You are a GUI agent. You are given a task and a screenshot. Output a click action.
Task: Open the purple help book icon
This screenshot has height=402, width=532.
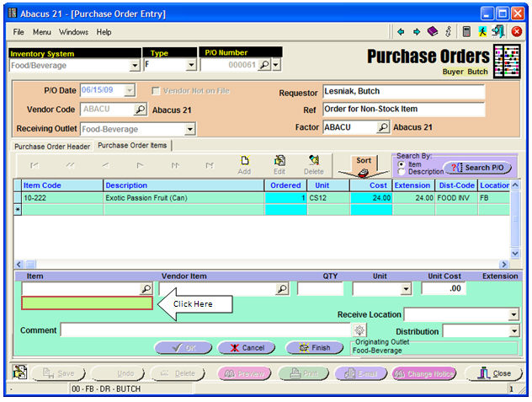pyautogui.click(x=432, y=32)
